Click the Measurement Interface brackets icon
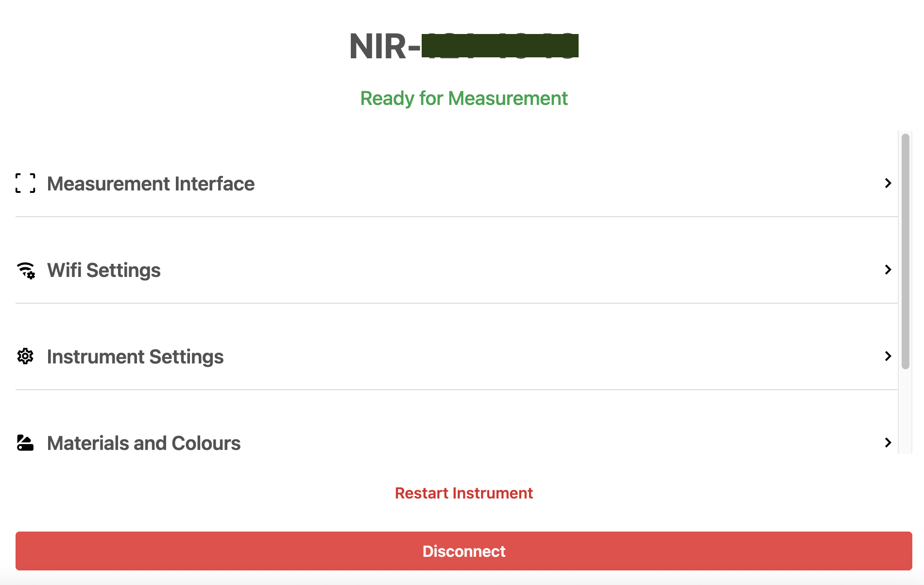Screen dimensions: 924x585 click(x=25, y=184)
